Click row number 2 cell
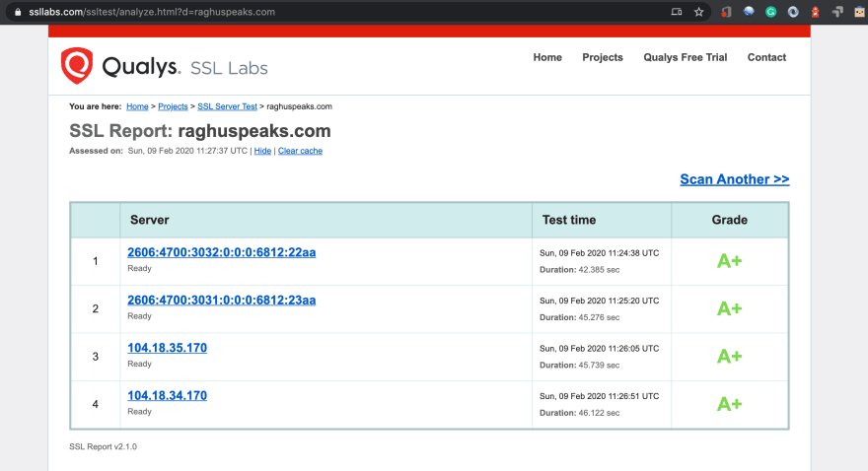This screenshot has width=868, height=471. click(96, 308)
